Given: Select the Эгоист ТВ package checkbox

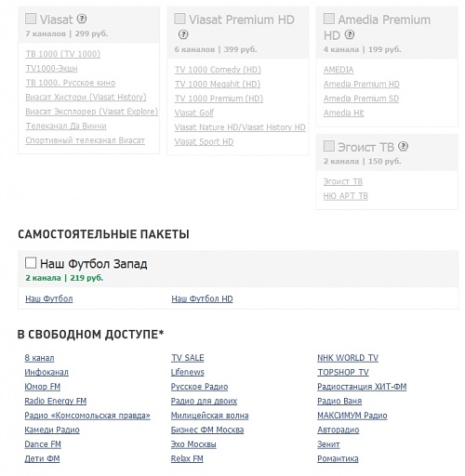Looking at the screenshot, I should 329,146.
